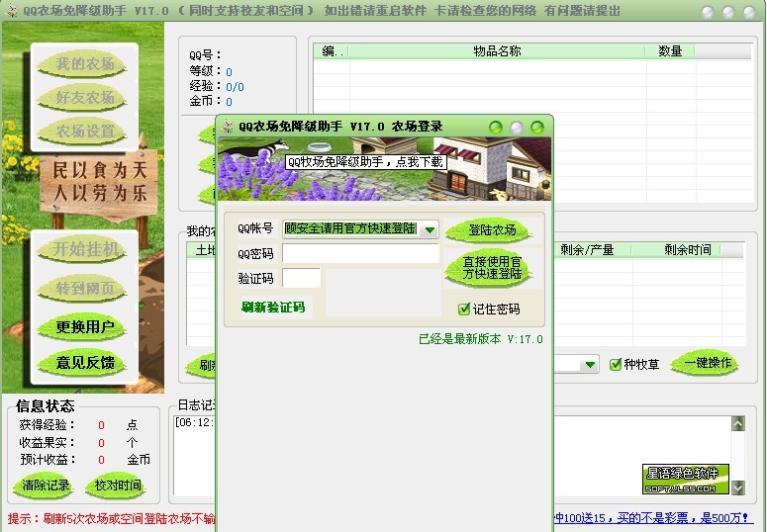Click the 更换用户 button
The height and width of the screenshot is (532, 767).
83,326
